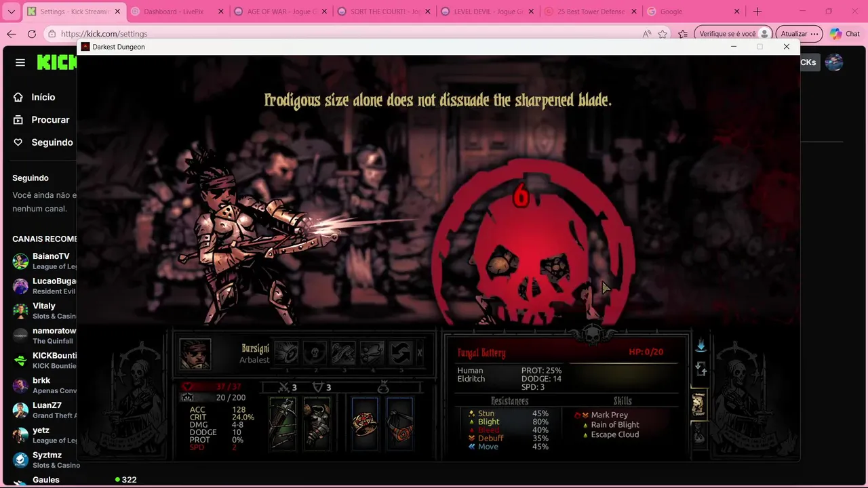Go to Início in Kick sidebar
This screenshot has height=488, width=868.
point(35,97)
